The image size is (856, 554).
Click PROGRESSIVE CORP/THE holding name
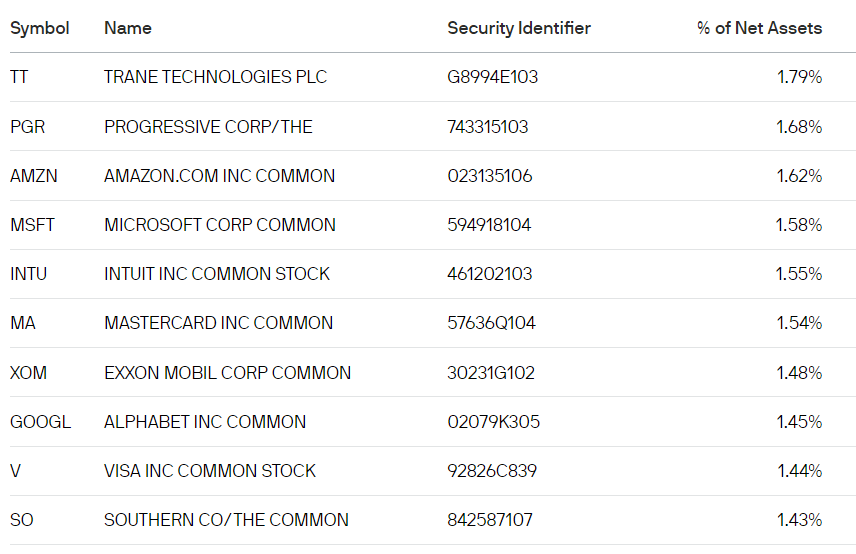tap(208, 127)
